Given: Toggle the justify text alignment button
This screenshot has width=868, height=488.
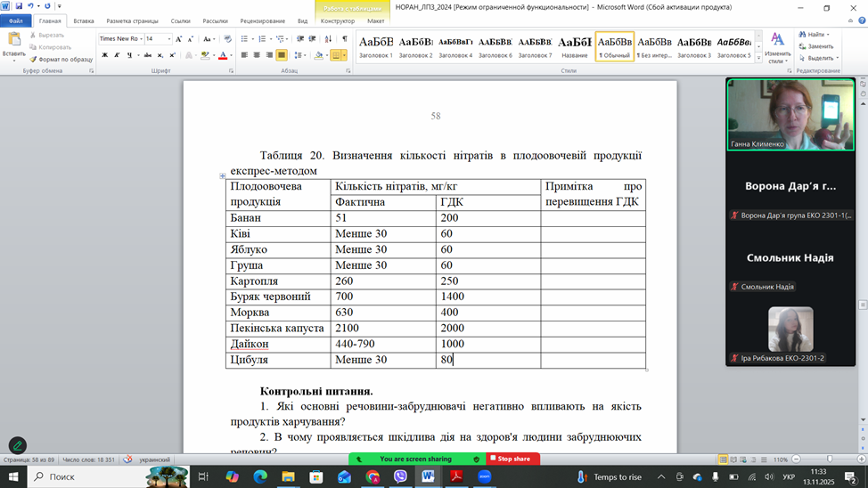Looking at the screenshot, I should [x=282, y=55].
